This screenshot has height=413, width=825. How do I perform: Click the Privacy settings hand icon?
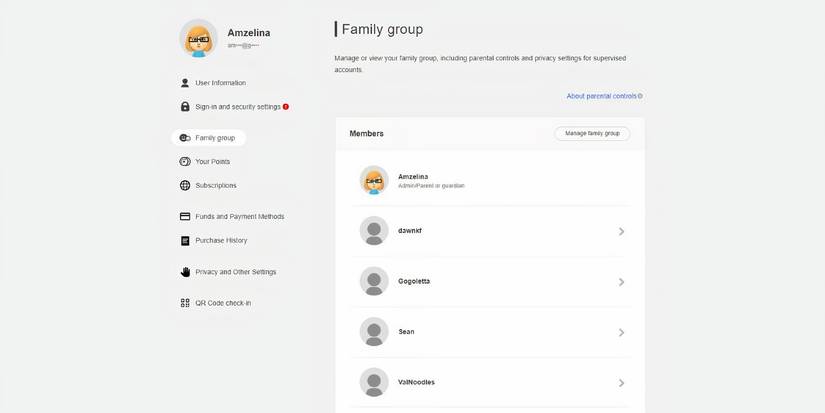click(x=185, y=272)
